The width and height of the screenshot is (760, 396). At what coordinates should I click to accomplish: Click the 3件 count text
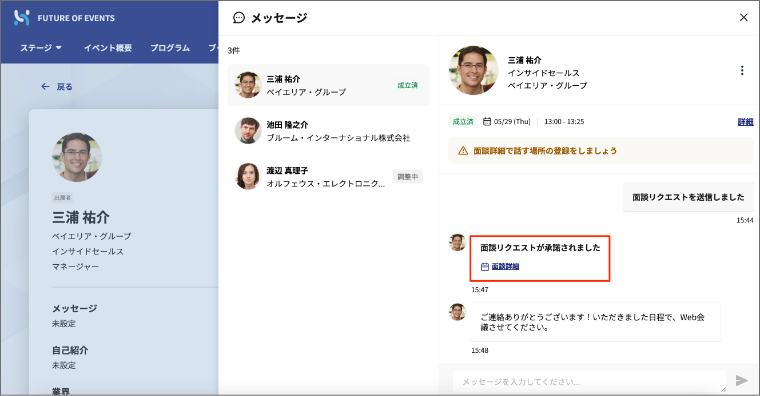click(x=234, y=50)
